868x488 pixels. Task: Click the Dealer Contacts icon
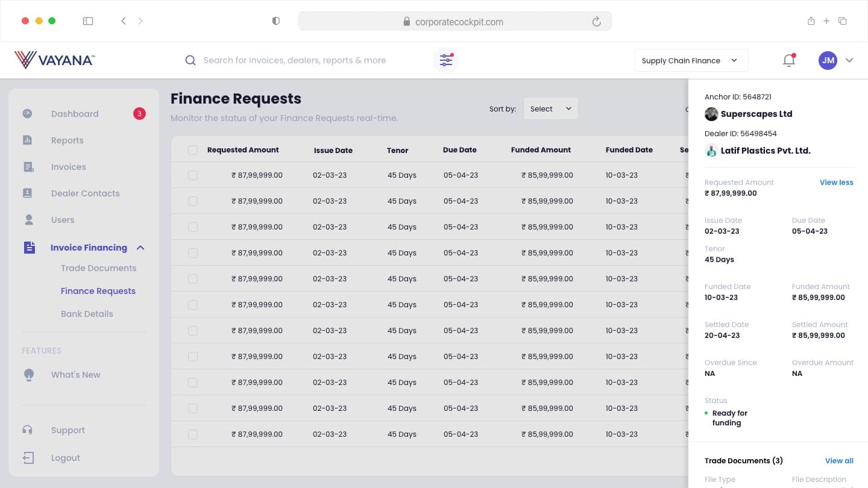tap(28, 193)
